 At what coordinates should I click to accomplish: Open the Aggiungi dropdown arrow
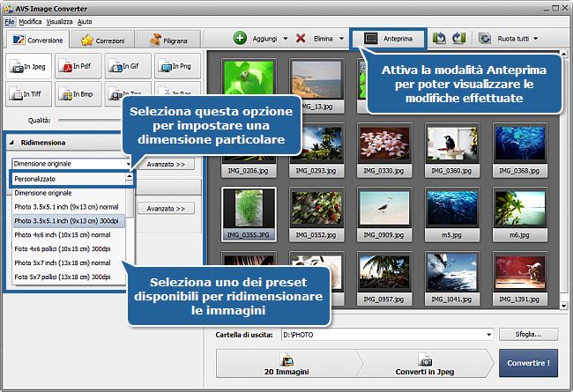coord(286,39)
